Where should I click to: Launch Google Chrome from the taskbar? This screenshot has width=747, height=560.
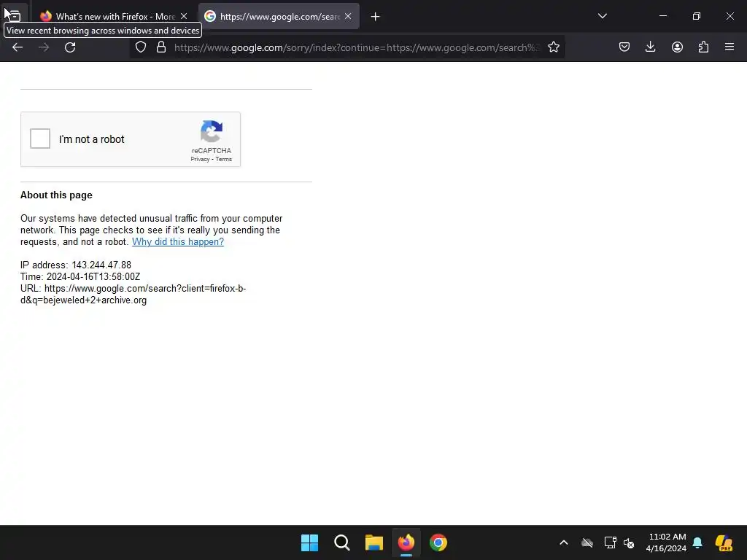(438, 542)
